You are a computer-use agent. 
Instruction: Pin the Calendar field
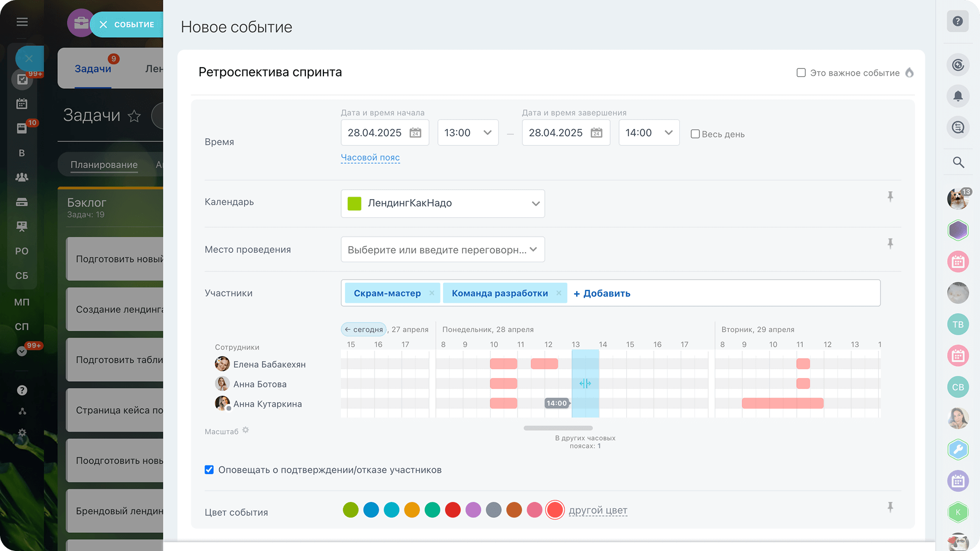coord(890,197)
